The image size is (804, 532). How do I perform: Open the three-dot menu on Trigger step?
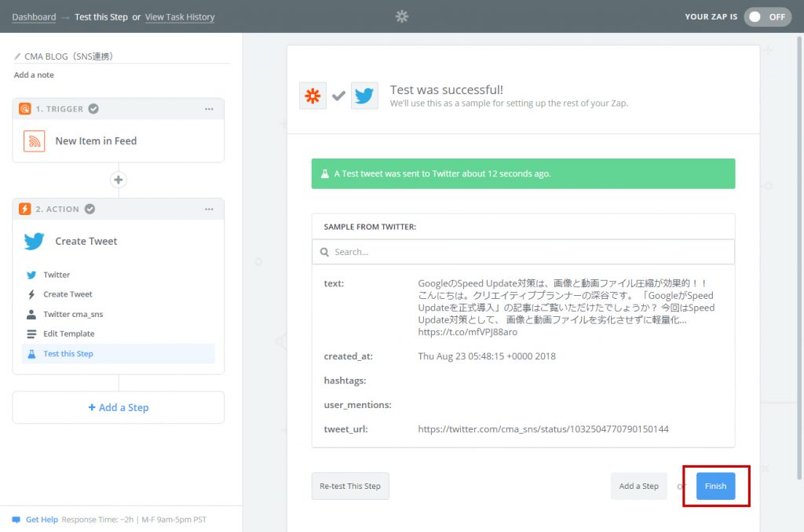pyautogui.click(x=209, y=109)
